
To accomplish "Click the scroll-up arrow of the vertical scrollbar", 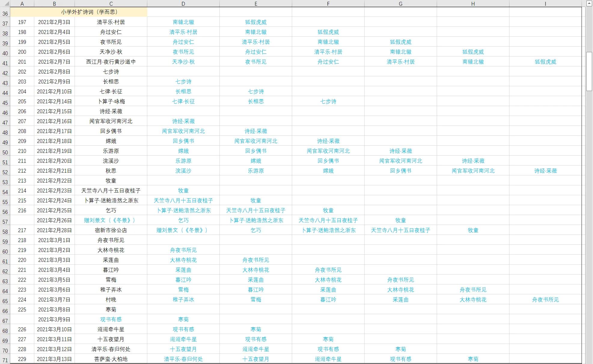I will coord(589,4).
